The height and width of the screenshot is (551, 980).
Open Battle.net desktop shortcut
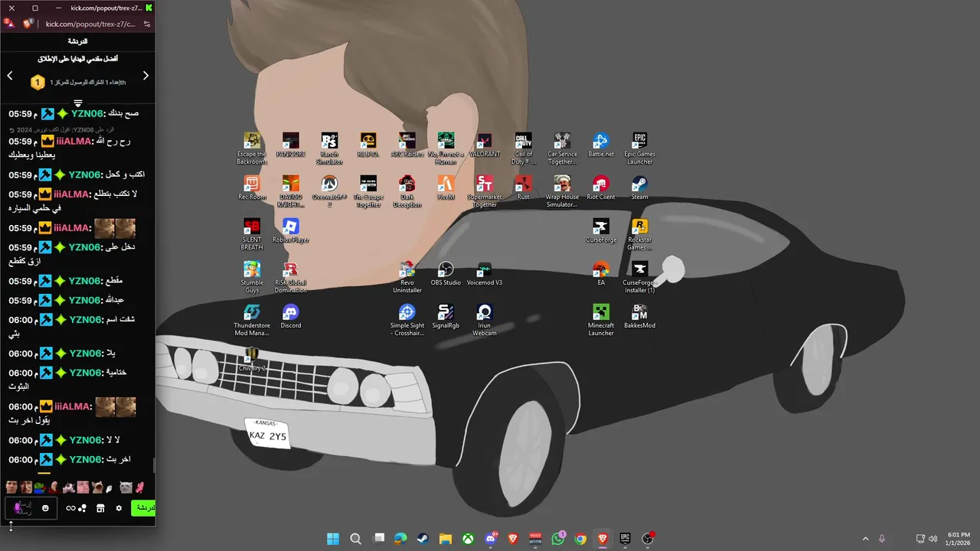[x=601, y=145]
